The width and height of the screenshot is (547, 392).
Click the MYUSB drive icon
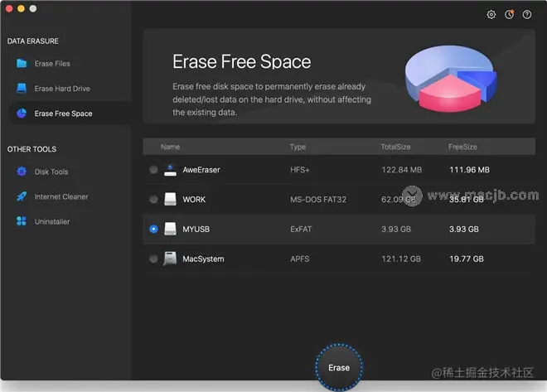tap(170, 229)
